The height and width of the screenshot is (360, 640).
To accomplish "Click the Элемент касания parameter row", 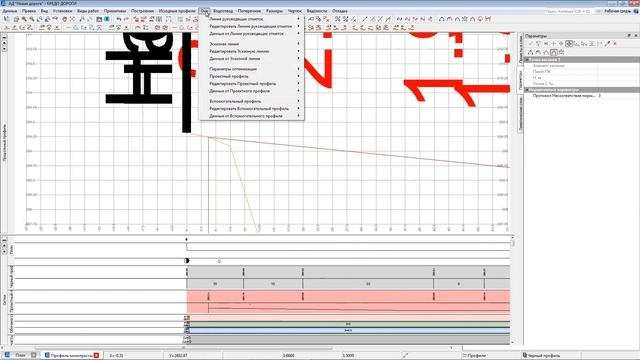I will [582, 66].
